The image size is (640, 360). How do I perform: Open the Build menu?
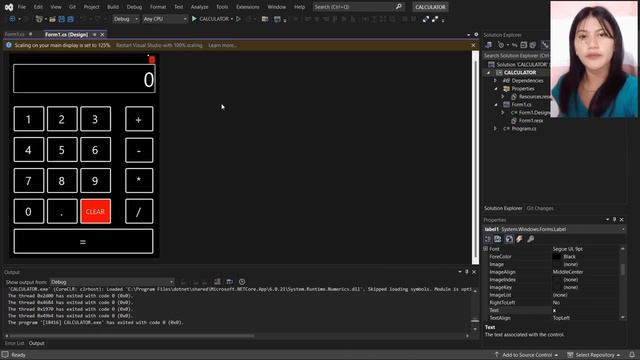[x=113, y=7]
